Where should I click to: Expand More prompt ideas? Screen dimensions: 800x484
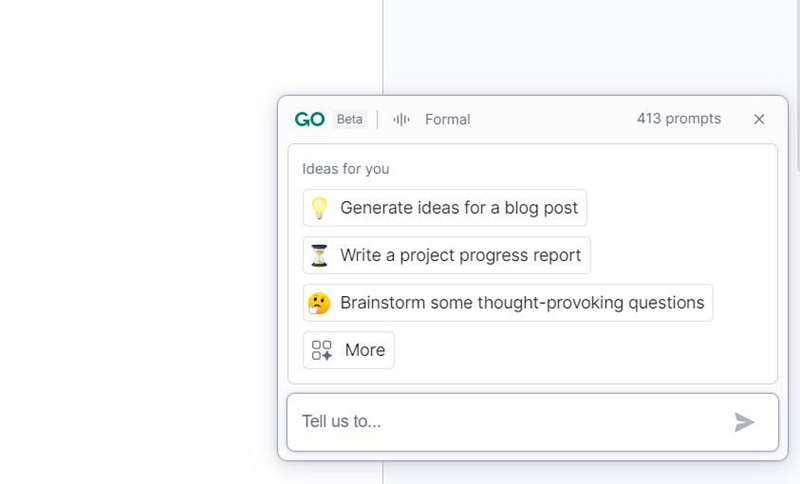coord(364,350)
